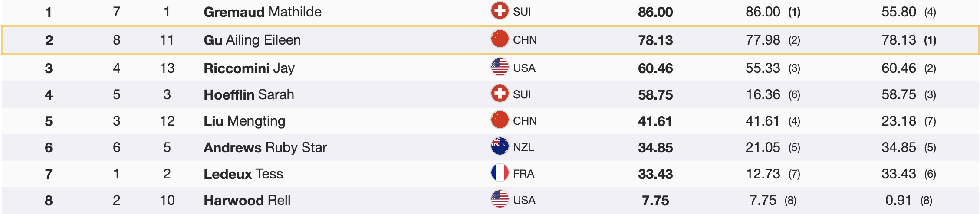Image resolution: width=980 pixels, height=214 pixels.
Task: Click the New Zealand flag icon
Action: tap(500, 146)
